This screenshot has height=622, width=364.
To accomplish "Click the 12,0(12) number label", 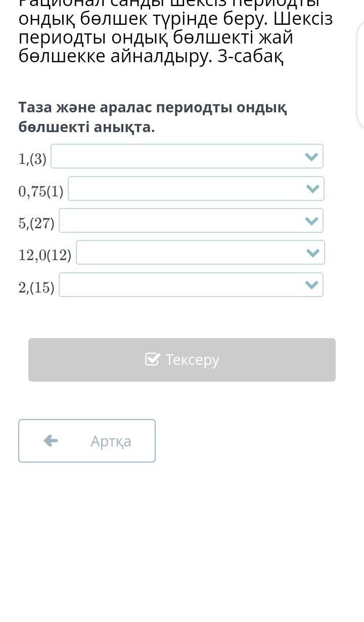I will 45,255.
